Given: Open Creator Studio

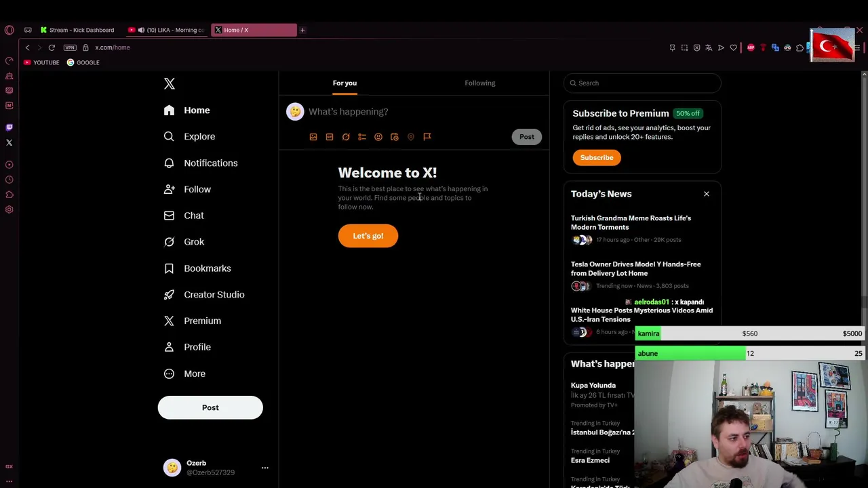Looking at the screenshot, I should click(205, 295).
